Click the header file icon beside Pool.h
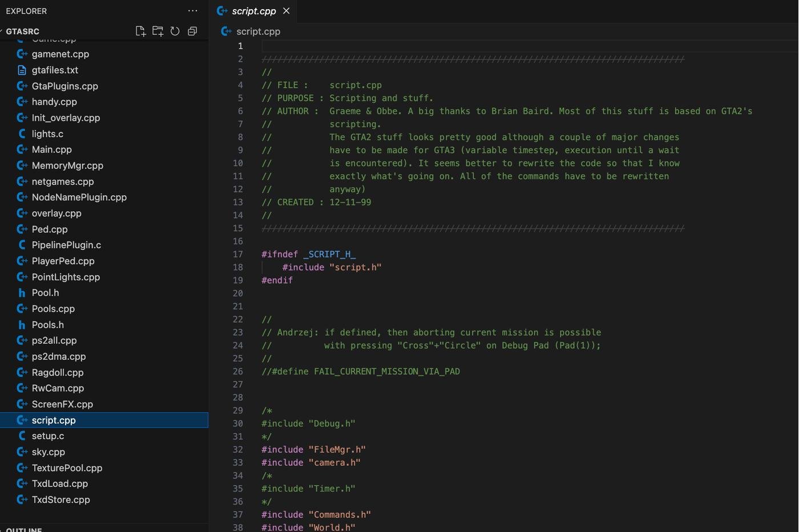The height and width of the screenshot is (532, 799). coord(22,293)
